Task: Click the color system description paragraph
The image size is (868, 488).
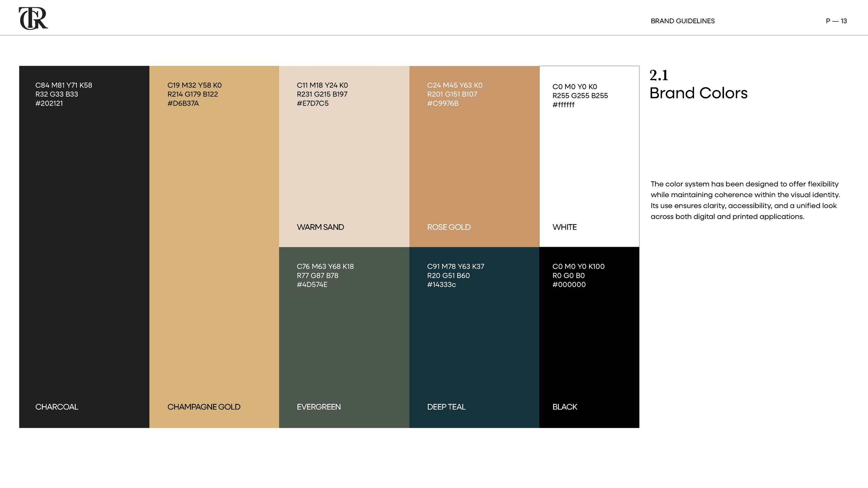Action: 745,200
